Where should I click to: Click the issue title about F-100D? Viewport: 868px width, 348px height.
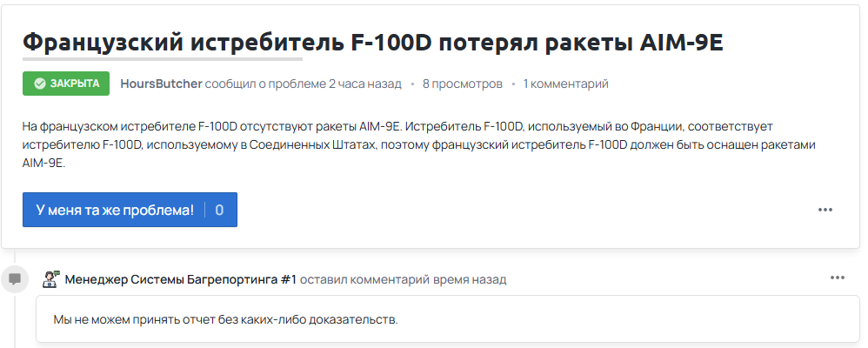tap(372, 42)
